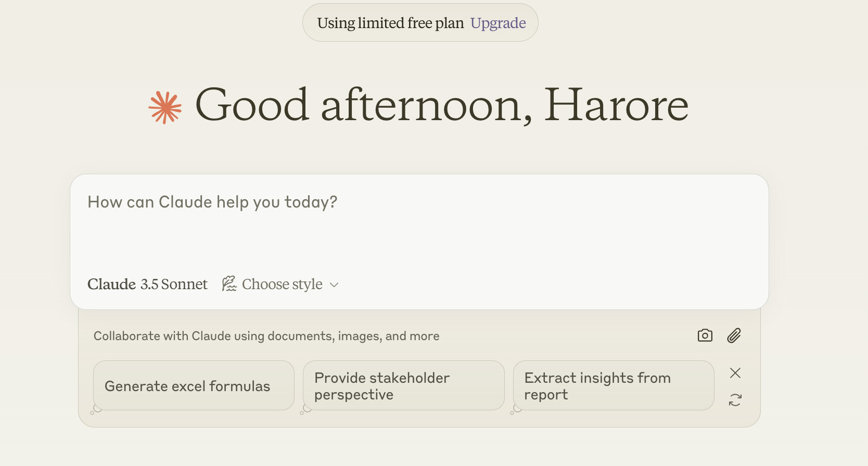Select Extract insights from report suggestion
868x466 pixels.
(614, 385)
